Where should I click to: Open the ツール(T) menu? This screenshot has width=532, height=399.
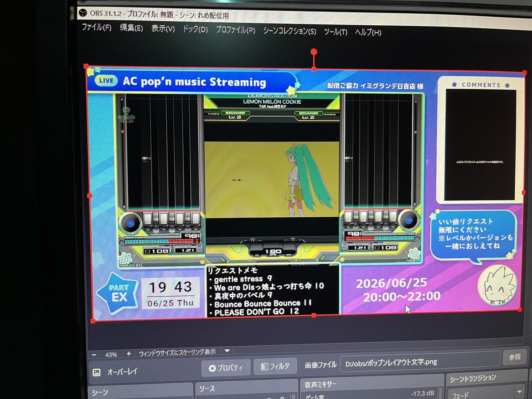pyautogui.click(x=335, y=32)
